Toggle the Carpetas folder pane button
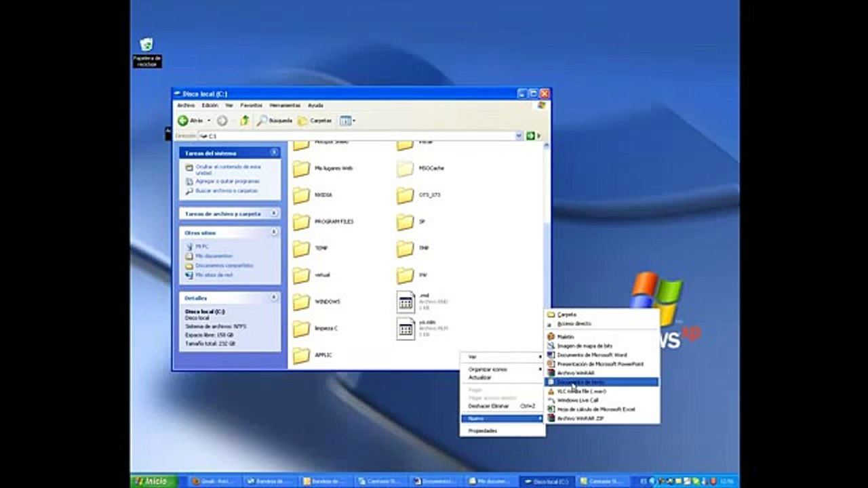Viewport: 868px width, 488px height. [x=315, y=121]
